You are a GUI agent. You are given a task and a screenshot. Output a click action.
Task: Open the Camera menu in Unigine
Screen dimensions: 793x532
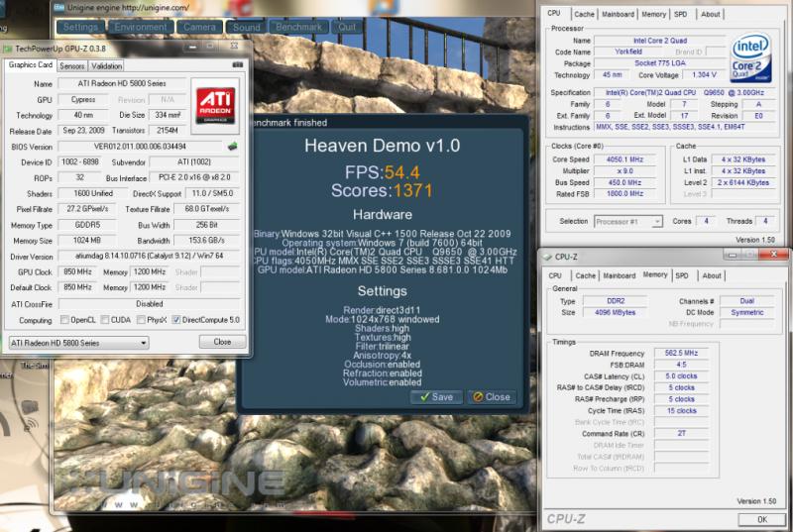click(x=199, y=27)
